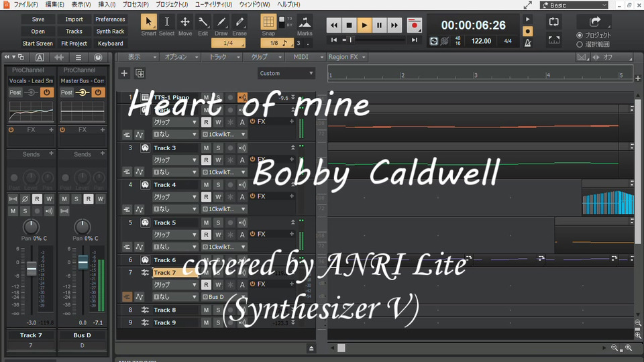644x362 pixels.
Task: Toggle the metronome icon
Action: 528,43
